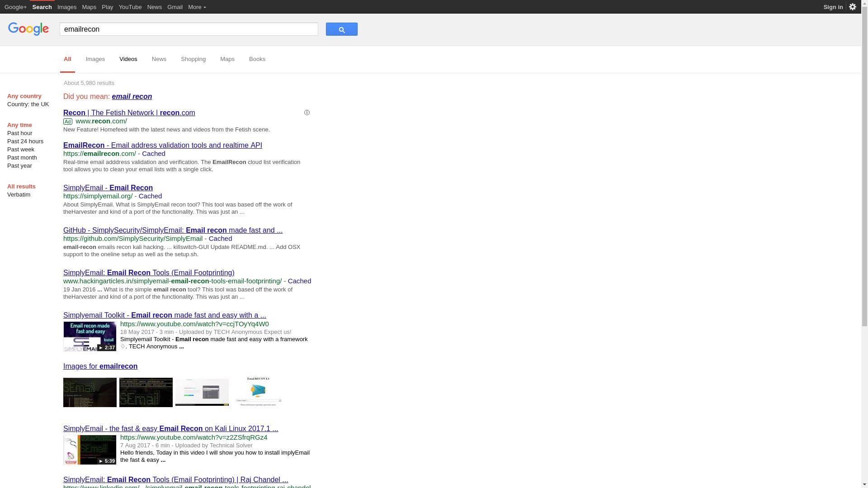The image size is (868, 488).
Task: Open Raj Chandel Email Footprinting result
Action: pyautogui.click(x=176, y=479)
